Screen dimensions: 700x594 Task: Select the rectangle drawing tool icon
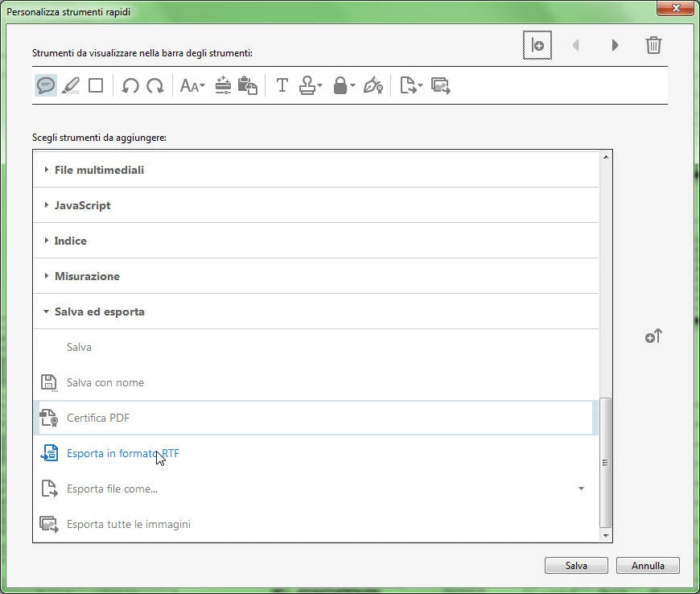point(96,85)
